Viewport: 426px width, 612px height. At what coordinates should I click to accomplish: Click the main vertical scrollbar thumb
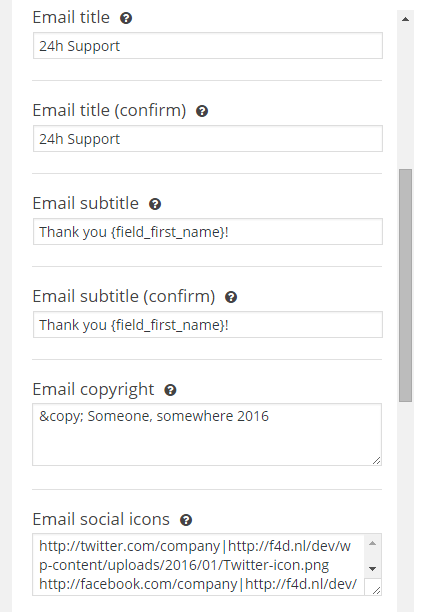click(x=406, y=285)
